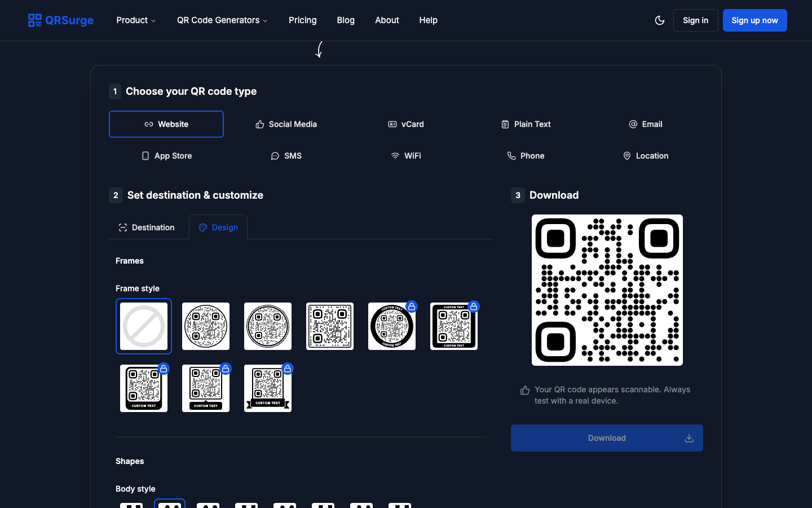Viewport: 812px width, 508px height.
Task: Switch to the Destination tab
Action: [x=147, y=227]
